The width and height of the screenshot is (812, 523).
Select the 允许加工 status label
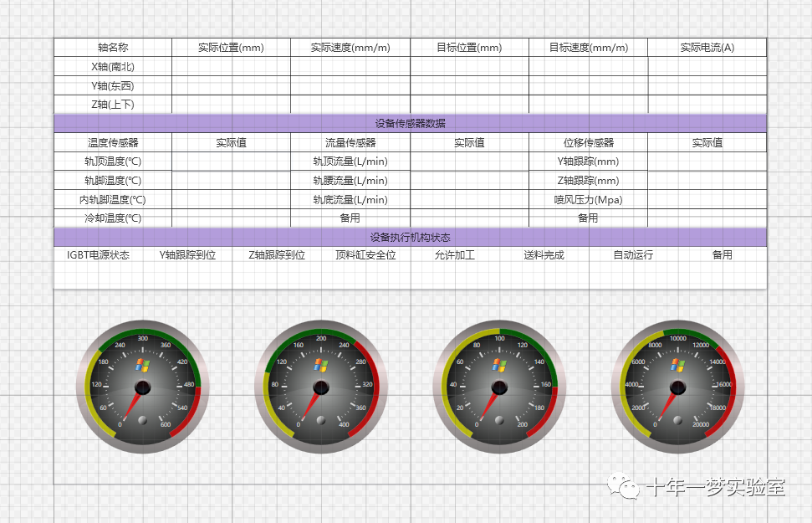455,255
